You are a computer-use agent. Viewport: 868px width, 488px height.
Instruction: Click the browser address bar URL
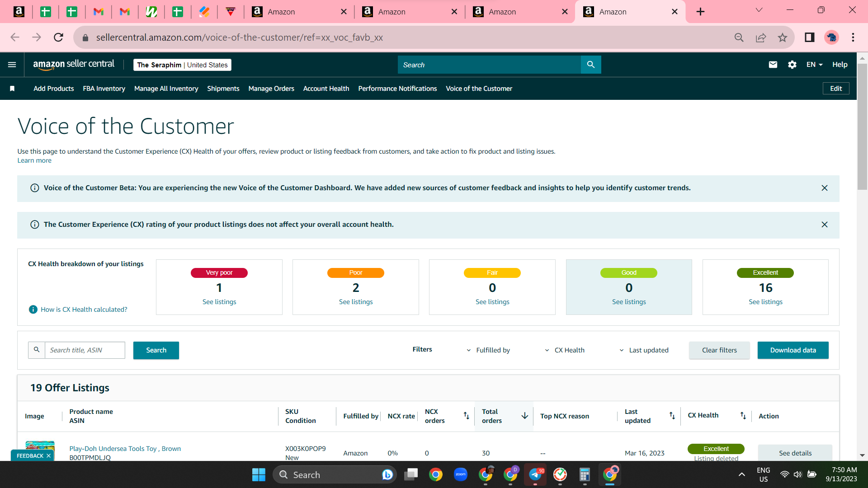click(x=239, y=38)
